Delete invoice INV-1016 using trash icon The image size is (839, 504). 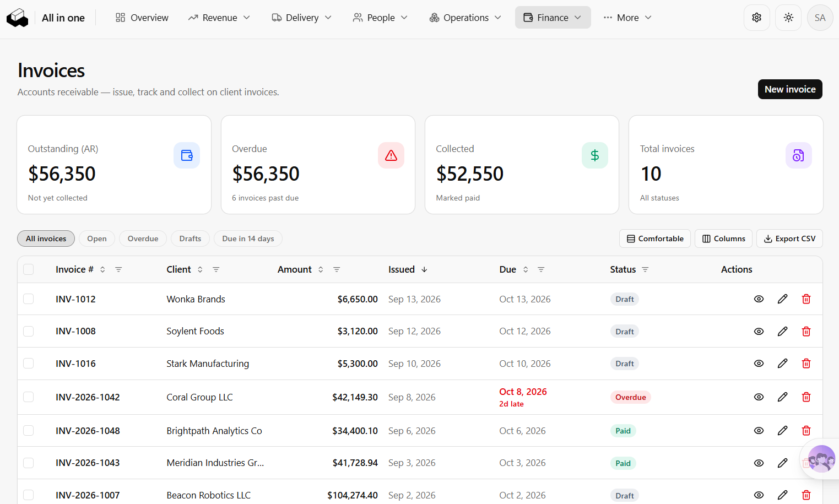tap(806, 364)
